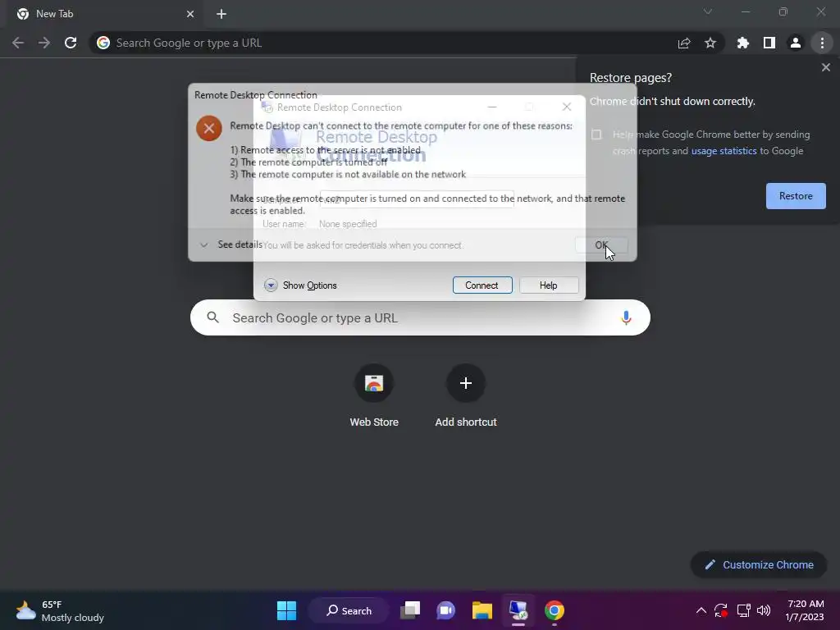Click the error icon in dialog

pos(209,129)
